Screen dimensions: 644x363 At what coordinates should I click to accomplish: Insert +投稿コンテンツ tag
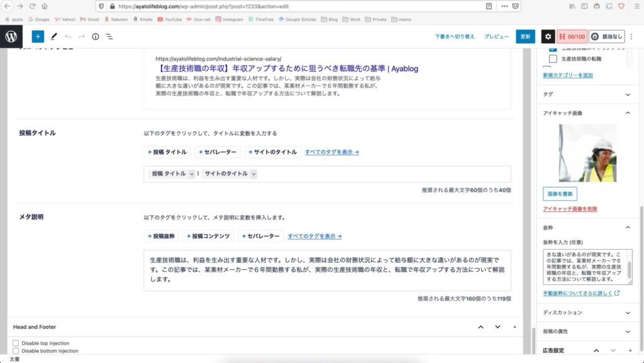point(208,236)
